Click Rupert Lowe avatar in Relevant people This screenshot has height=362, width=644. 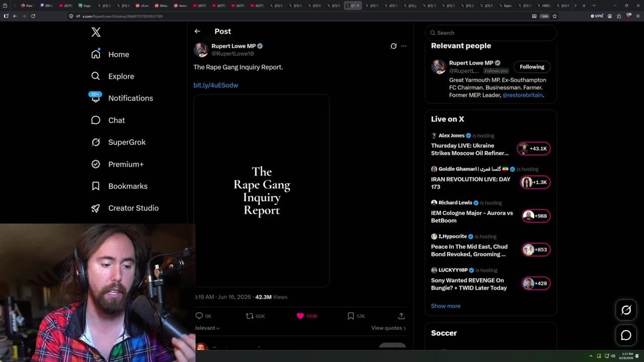coord(438,67)
